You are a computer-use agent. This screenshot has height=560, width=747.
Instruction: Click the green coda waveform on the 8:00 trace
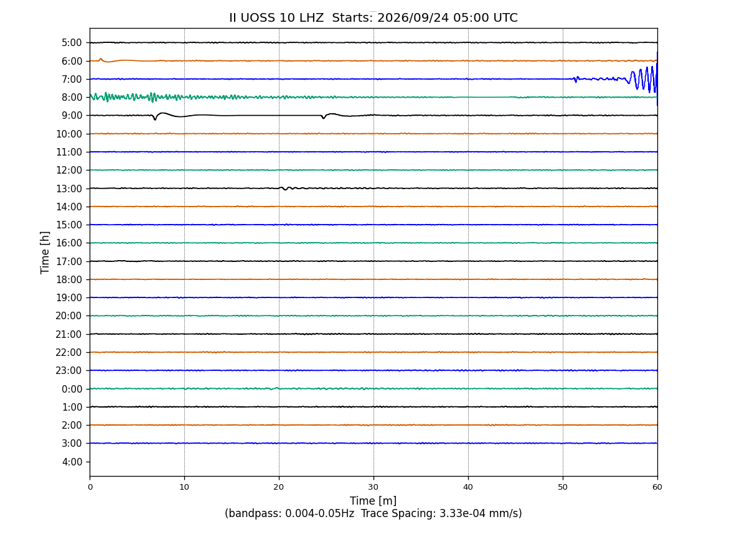[x=212, y=97]
